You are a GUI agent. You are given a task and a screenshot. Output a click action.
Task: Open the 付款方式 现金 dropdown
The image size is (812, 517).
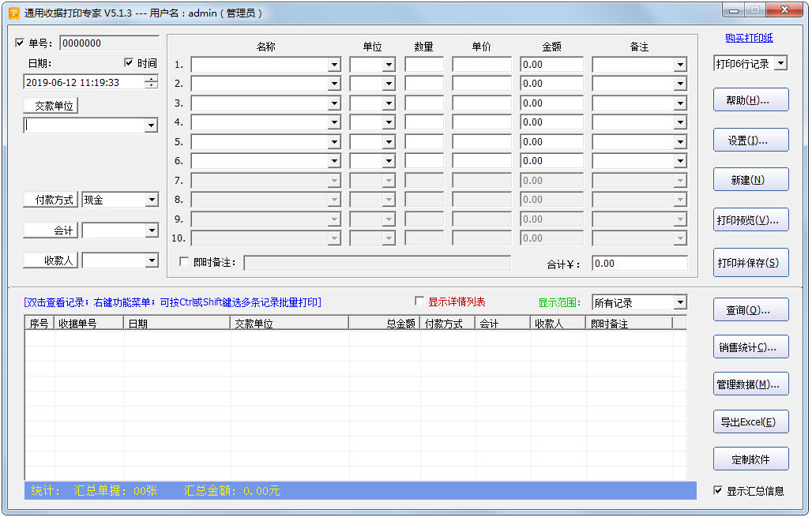point(151,200)
